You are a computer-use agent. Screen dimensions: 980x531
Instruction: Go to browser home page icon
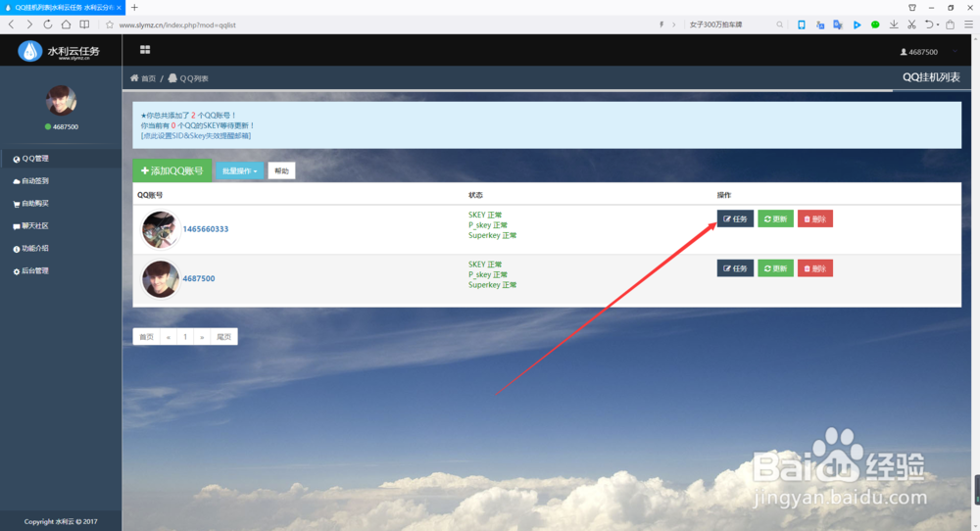pyautogui.click(x=66, y=24)
